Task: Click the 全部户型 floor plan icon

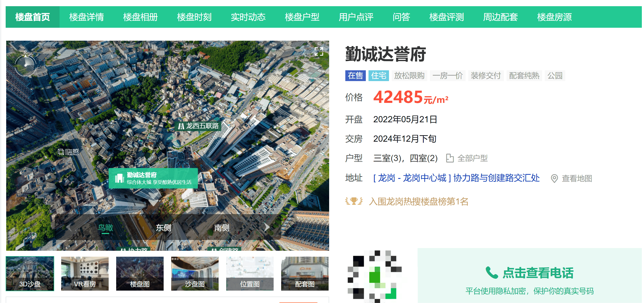Action: (x=450, y=158)
